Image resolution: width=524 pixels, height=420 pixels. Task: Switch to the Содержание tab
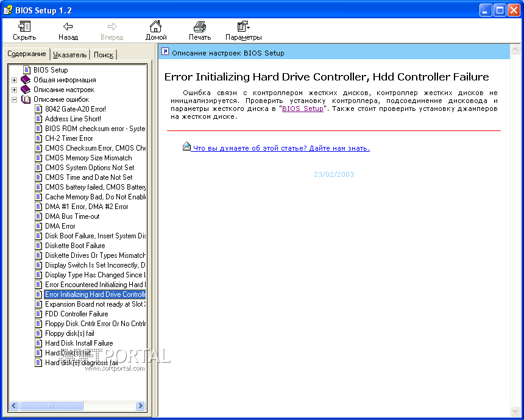[27, 54]
